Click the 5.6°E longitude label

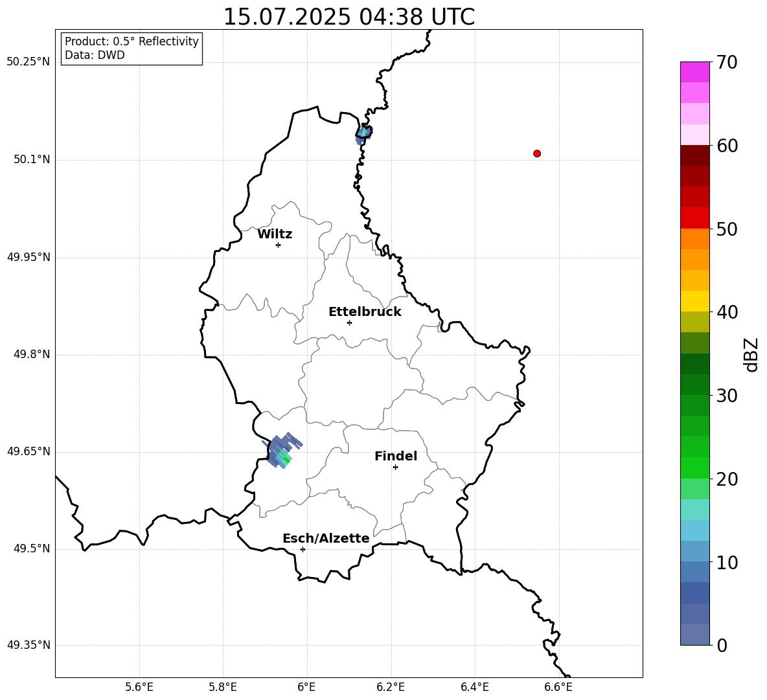139,687
